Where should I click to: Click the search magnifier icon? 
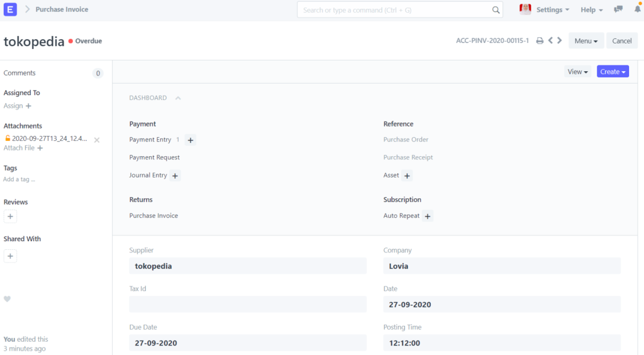496,10
